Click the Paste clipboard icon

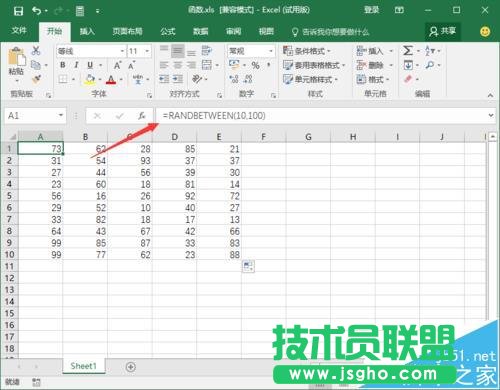pos(16,57)
